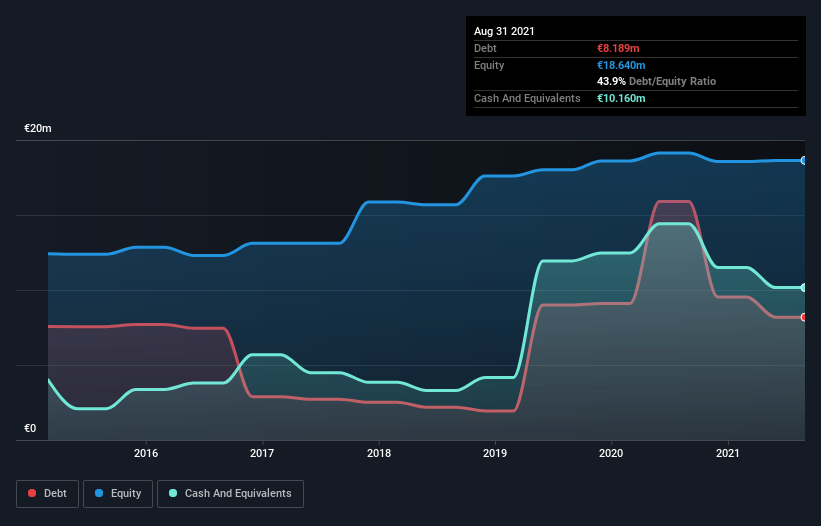Toggle the Equity series legend button
The height and width of the screenshot is (526, 821).
point(118,494)
